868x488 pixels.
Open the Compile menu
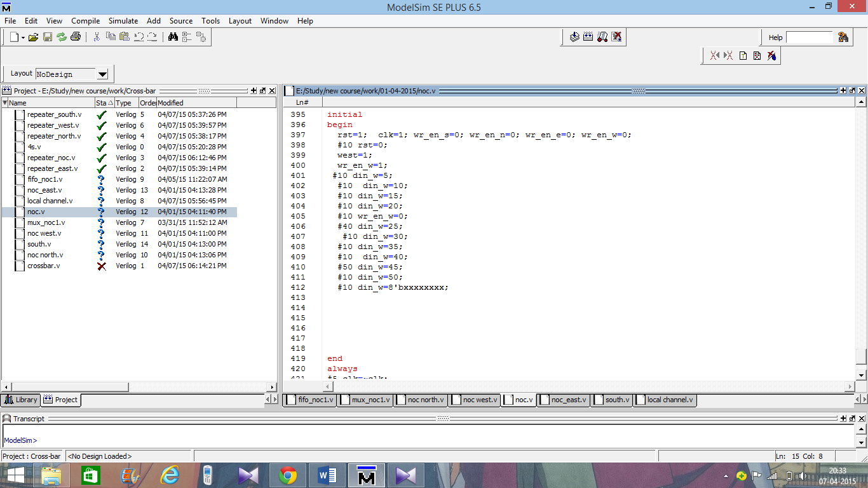pos(85,21)
